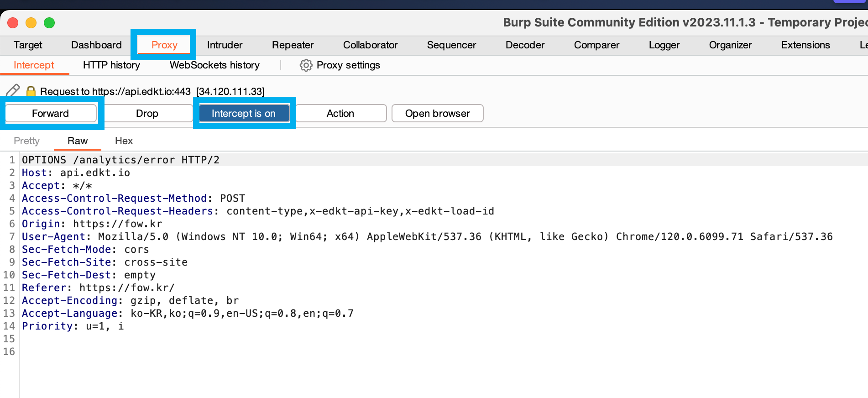
Task: Click the green macOS fullscreen button
Action: click(49, 23)
